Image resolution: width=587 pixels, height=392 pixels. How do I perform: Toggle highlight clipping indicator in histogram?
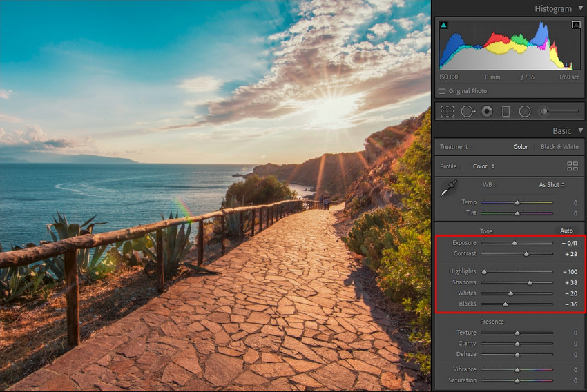[x=576, y=25]
